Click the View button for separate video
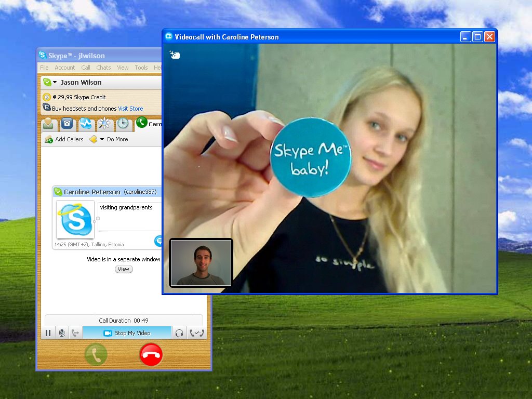532x399 pixels. click(124, 269)
